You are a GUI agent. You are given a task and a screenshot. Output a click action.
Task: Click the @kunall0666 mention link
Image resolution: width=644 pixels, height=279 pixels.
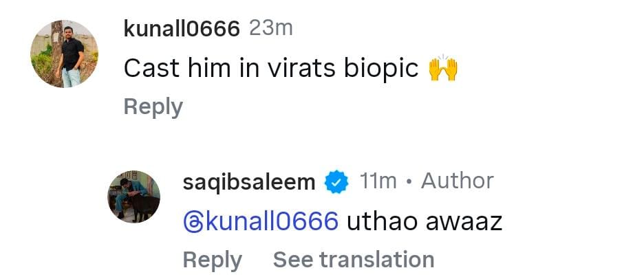[x=261, y=221]
